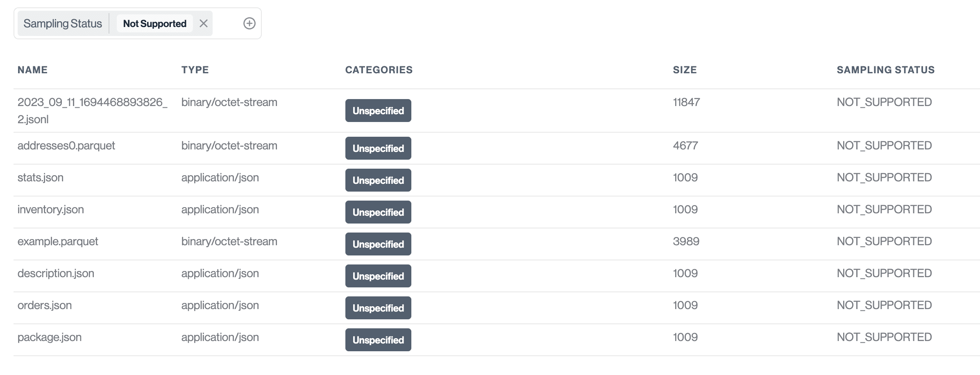The height and width of the screenshot is (375, 980).
Task: Open the Sampling Status filter options
Action: [x=64, y=23]
